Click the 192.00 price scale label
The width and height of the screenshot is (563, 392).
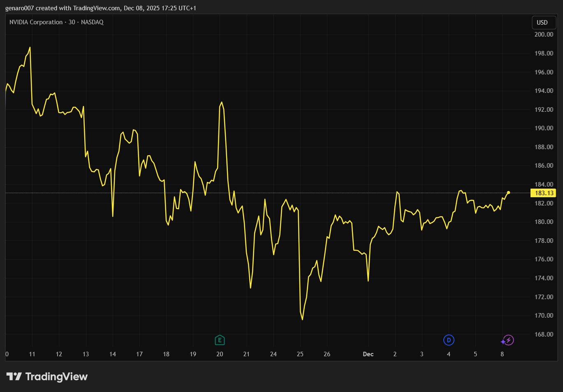(x=544, y=110)
